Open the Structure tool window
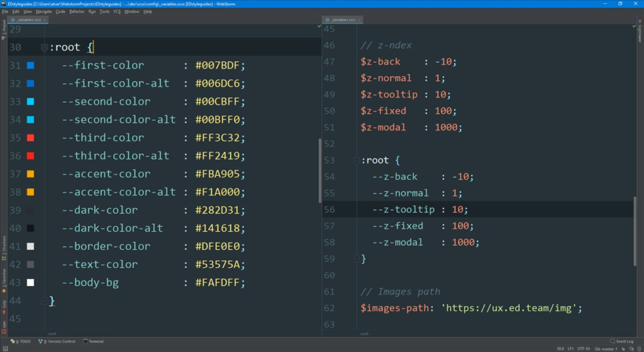 pos(3,248)
